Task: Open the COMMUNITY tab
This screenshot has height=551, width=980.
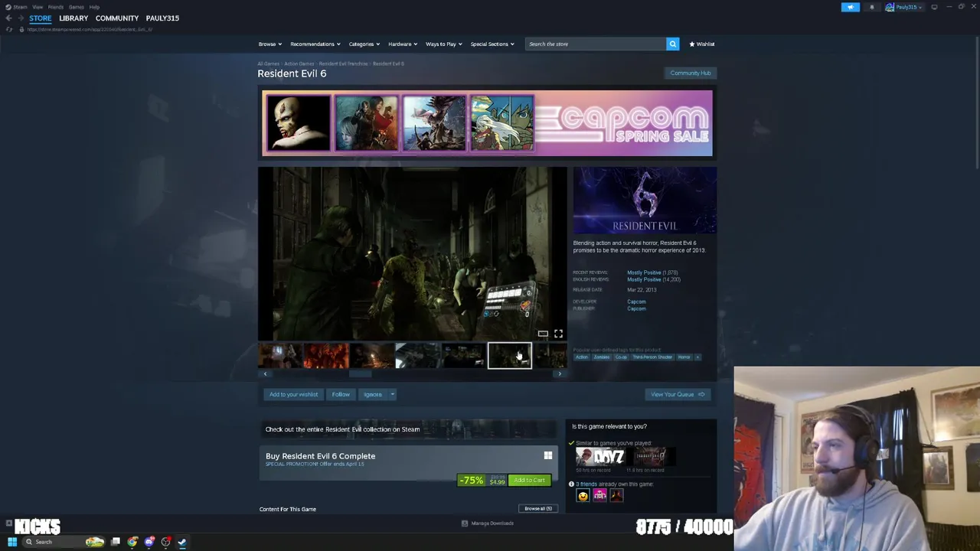Action: pyautogui.click(x=117, y=18)
